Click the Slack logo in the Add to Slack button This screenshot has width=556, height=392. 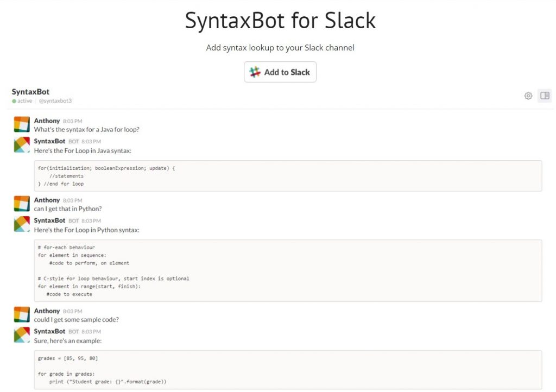point(255,72)
